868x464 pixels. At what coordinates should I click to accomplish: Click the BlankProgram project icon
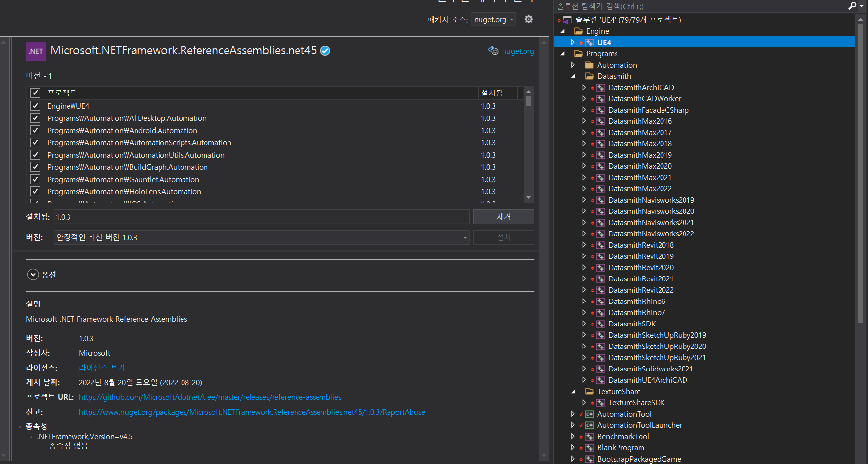pyautogui.click(x=590, y=448)
